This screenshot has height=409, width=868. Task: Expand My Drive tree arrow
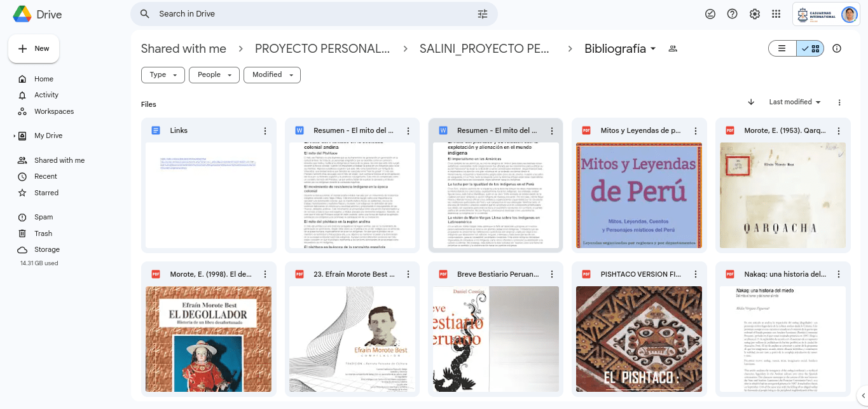[15, 136]
